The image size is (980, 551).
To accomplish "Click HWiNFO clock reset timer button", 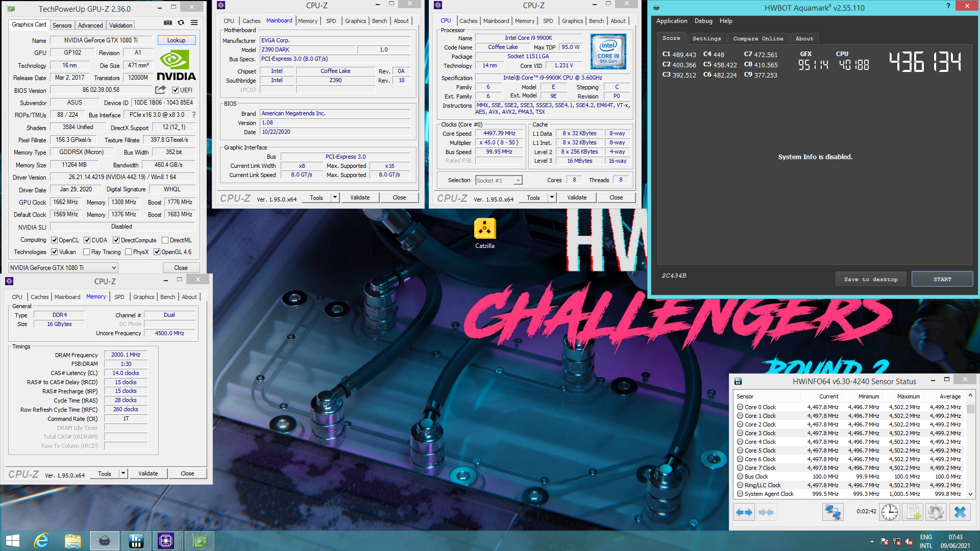I will (889, 512).
